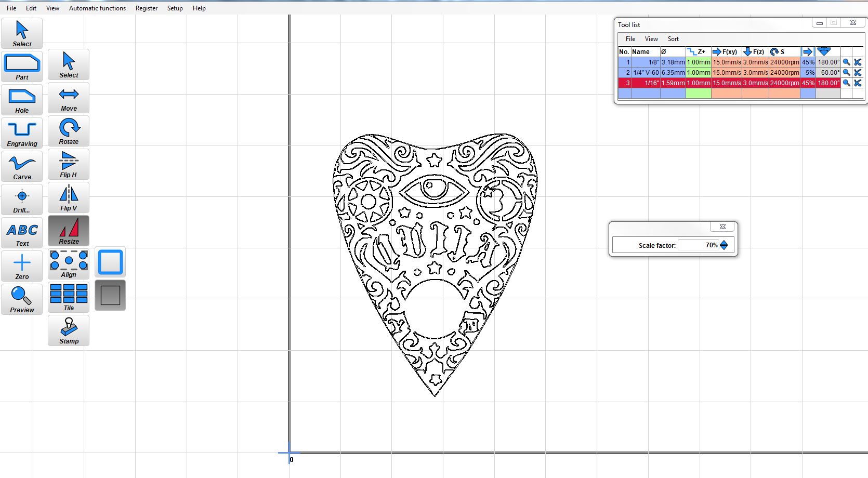This screenshot has width=868, height=478.
Task: Open the Setup menu
Action: pos(175,8)
